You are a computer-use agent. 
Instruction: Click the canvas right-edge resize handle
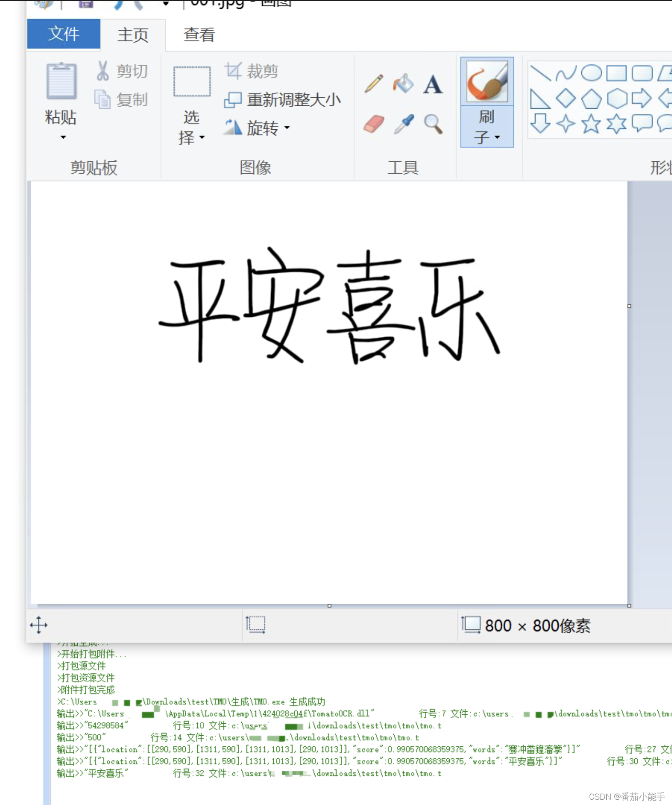tap(629, 306)
